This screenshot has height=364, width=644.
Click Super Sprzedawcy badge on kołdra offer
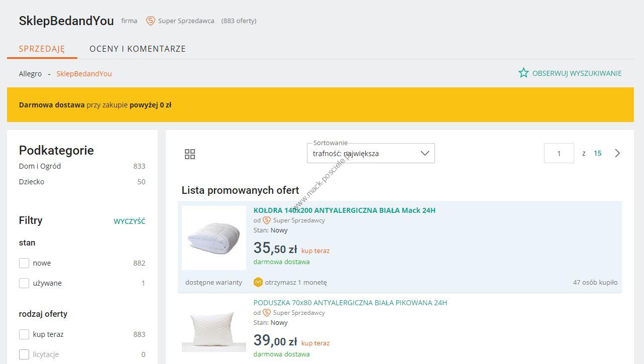[267, 220]
